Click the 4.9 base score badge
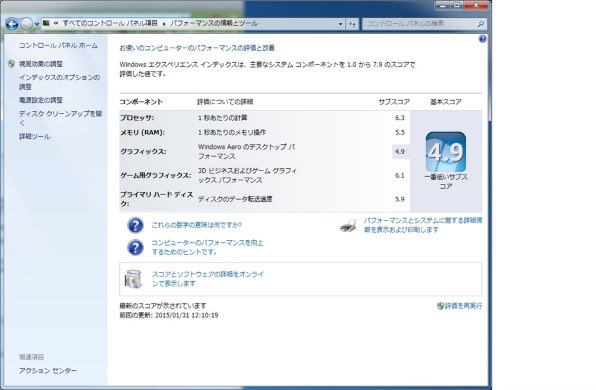 point(446,152)
